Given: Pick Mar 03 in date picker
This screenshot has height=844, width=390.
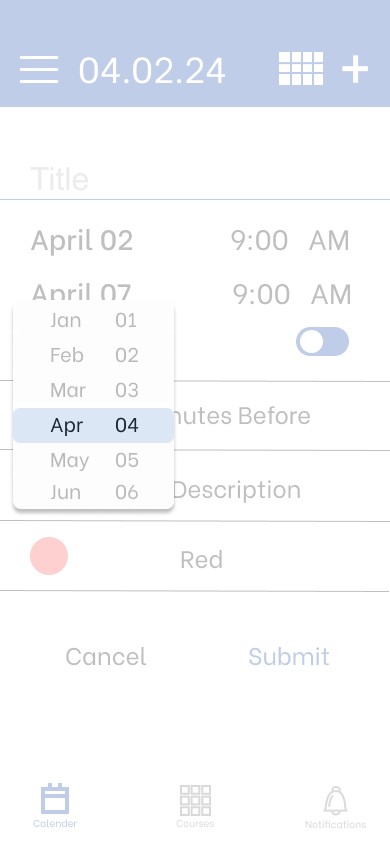Looking at the screenshot, I should tap(94, 390).
